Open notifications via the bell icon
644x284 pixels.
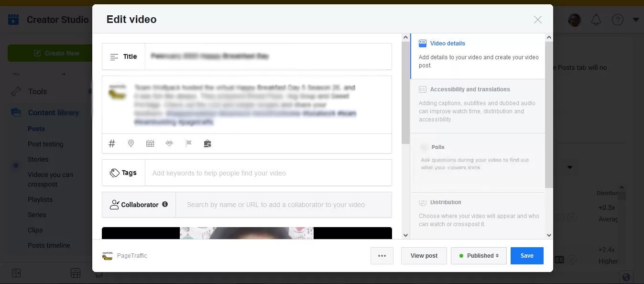point(596,20)
